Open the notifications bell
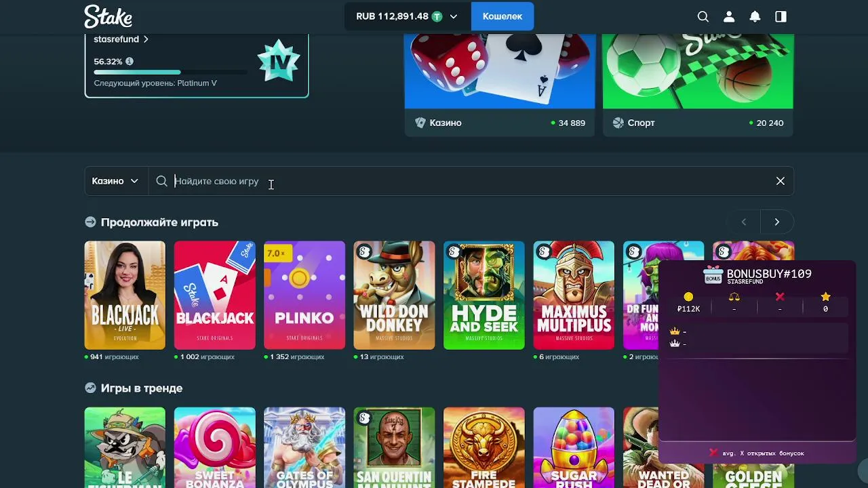 (x=755, y=16)
